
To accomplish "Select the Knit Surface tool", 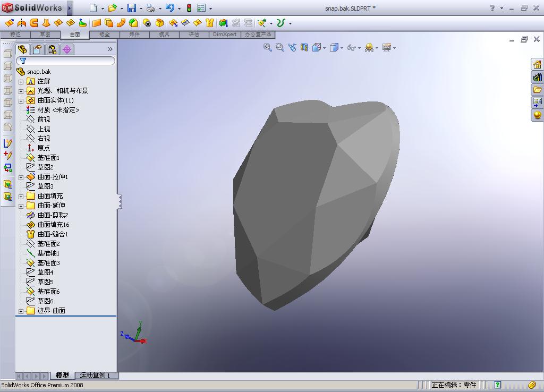I will click(209, 23).
